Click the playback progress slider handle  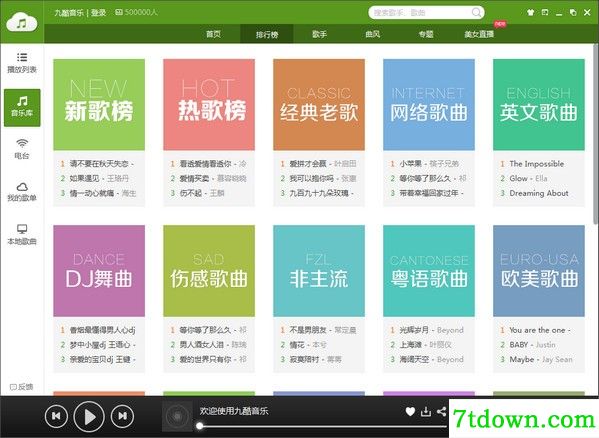pyautogui.click(x=199, y=425)
